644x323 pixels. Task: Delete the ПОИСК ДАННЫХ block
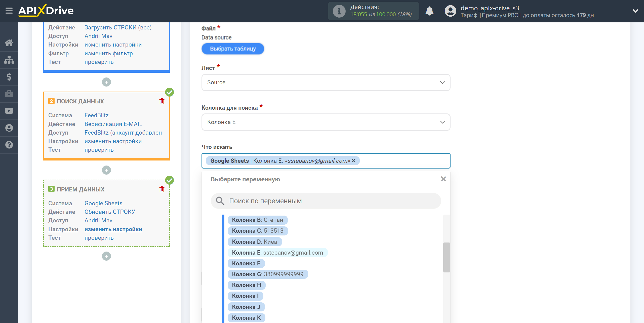[x=162, y=101]
